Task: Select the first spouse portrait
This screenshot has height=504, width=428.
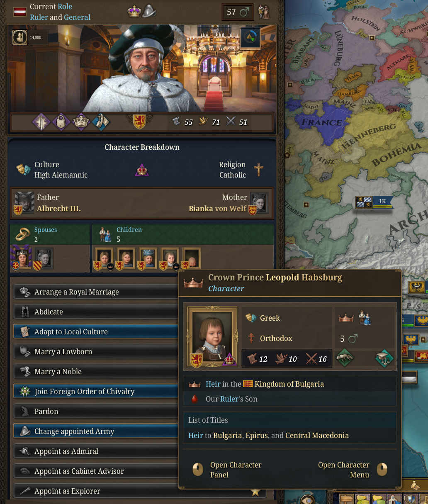Action: click(x=22, y=258)
